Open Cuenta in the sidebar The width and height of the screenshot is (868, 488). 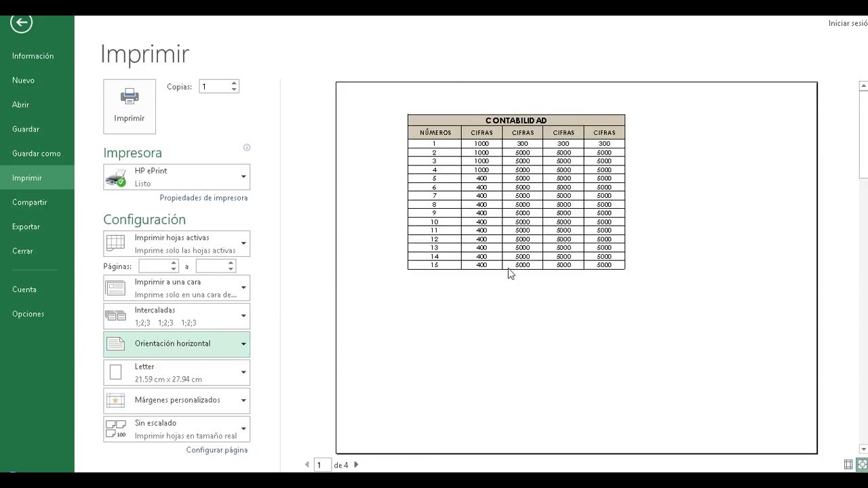click(37, 289)
